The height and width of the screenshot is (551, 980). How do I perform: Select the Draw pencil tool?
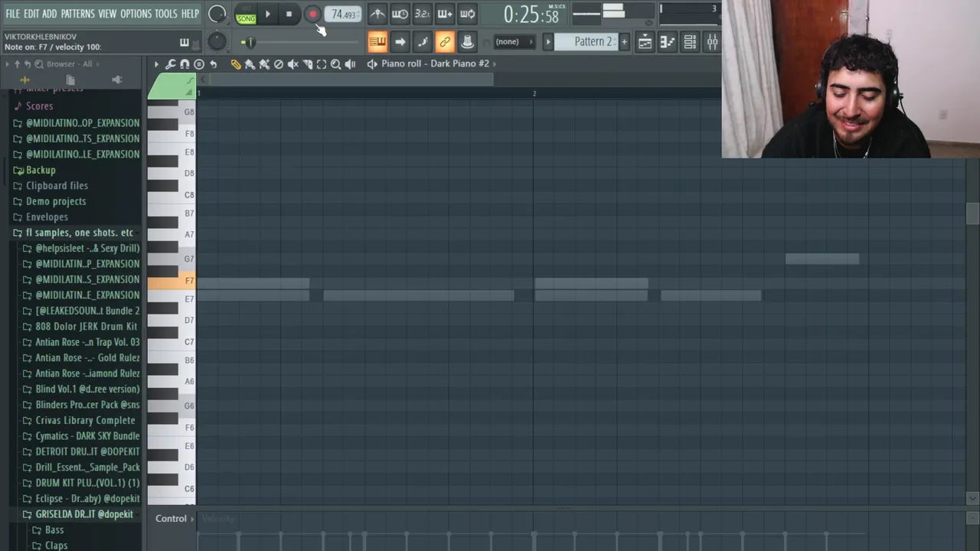[236, 64]
